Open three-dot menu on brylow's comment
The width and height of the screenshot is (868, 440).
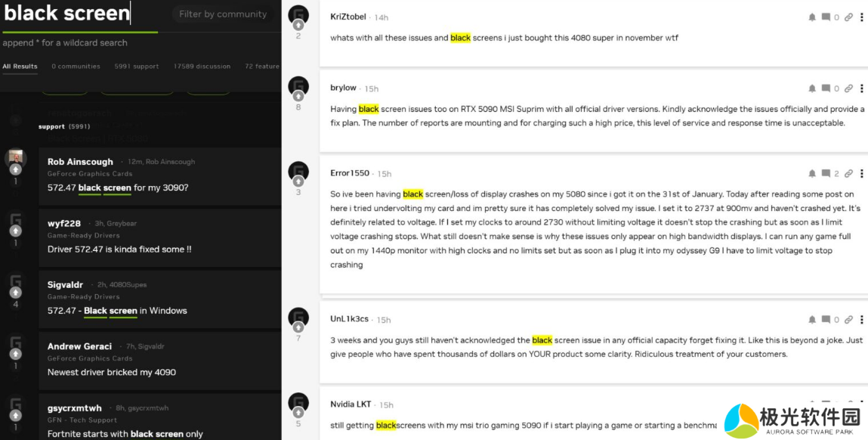(862, 88)
